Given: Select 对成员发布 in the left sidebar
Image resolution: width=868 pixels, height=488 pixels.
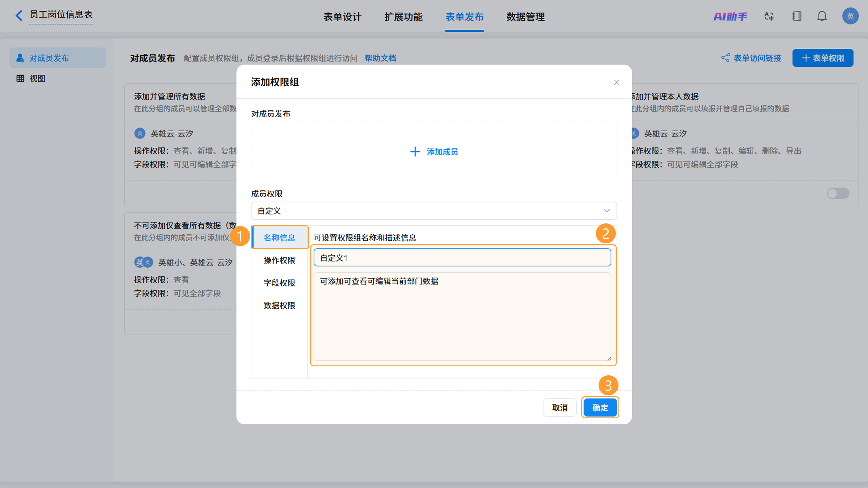Looking at the screenshot, I should pyautogui.click(x=58, y=58).
